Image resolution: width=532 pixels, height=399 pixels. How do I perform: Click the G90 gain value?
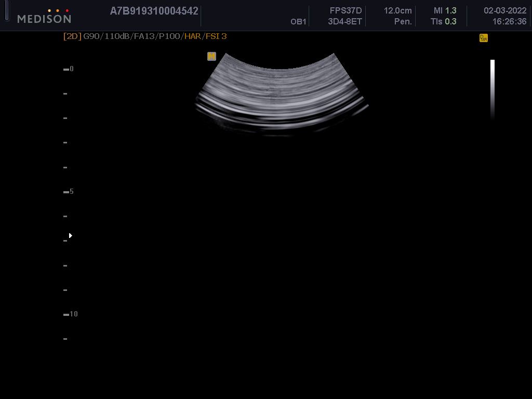[x=90, y=36]
